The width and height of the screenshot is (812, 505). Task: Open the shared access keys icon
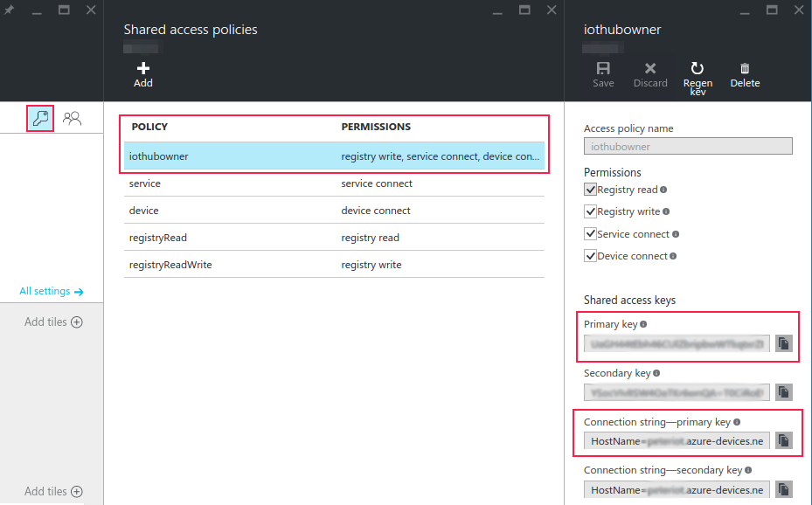click(x=40, y=118)
